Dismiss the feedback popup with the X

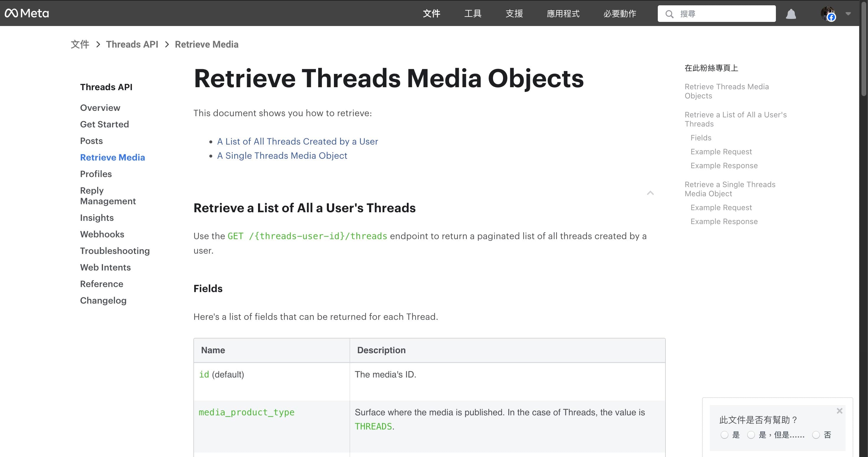(839, 411)
